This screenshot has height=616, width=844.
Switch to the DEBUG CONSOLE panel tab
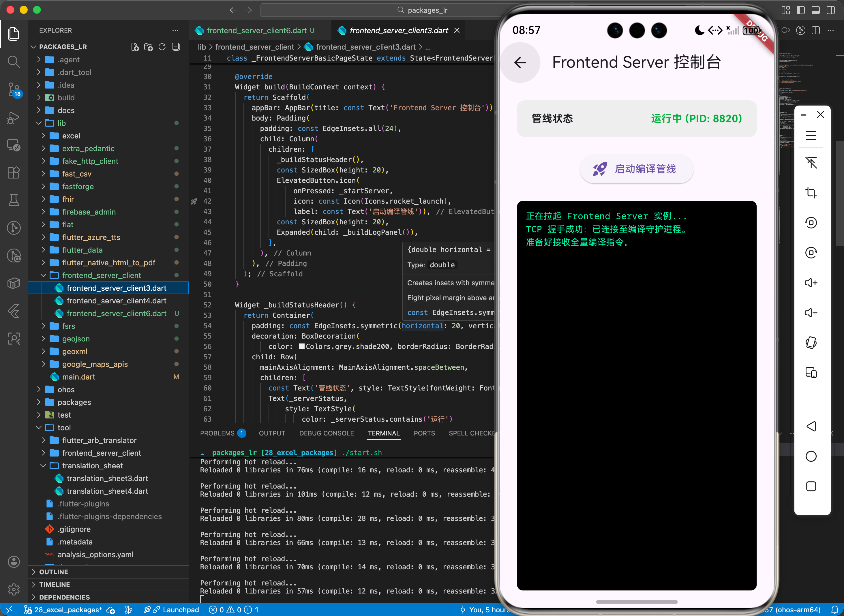click(x=326, y=433)
